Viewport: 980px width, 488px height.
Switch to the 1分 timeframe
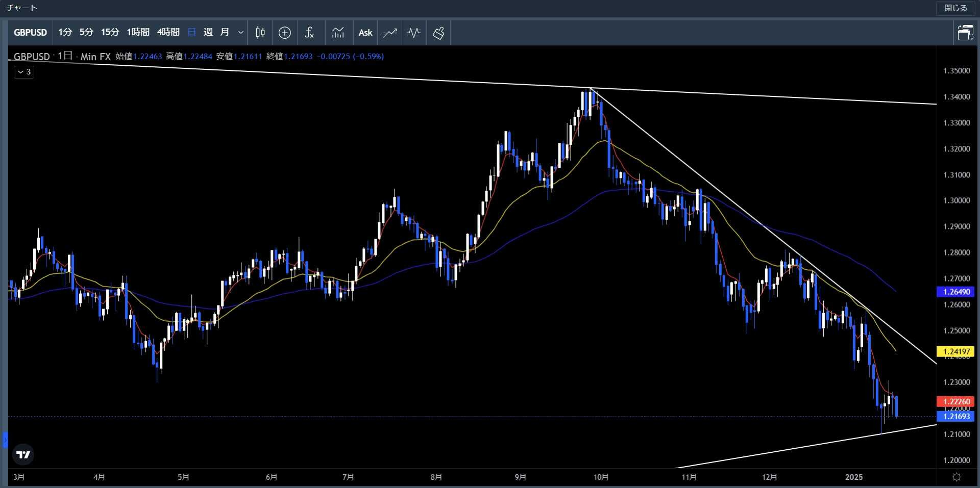click(65, 32)
